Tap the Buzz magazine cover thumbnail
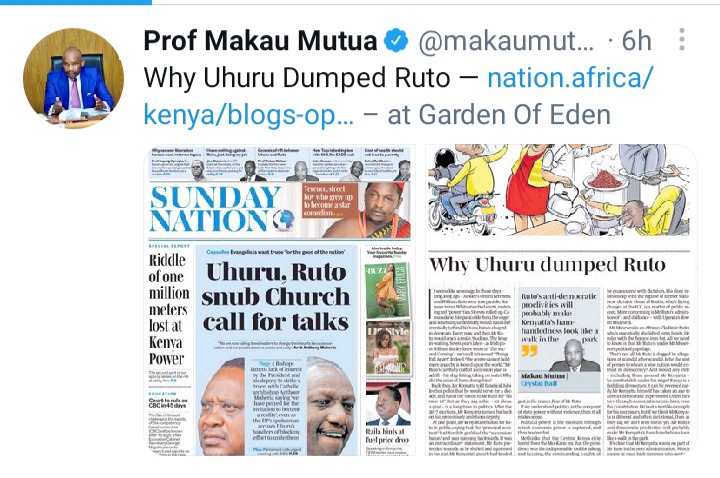The width and height of the screenshot is (720, 478). (x=388, y=291)
